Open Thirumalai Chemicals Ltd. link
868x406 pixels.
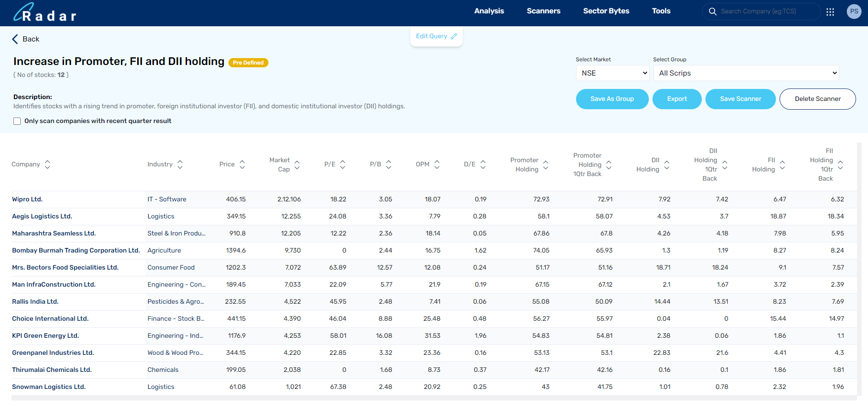pos(52,370)
